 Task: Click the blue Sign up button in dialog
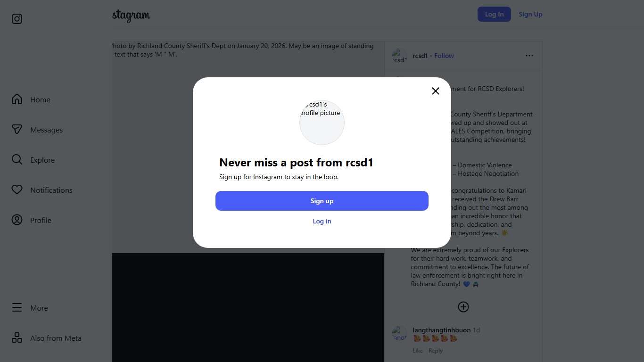(x=322, y=201)
